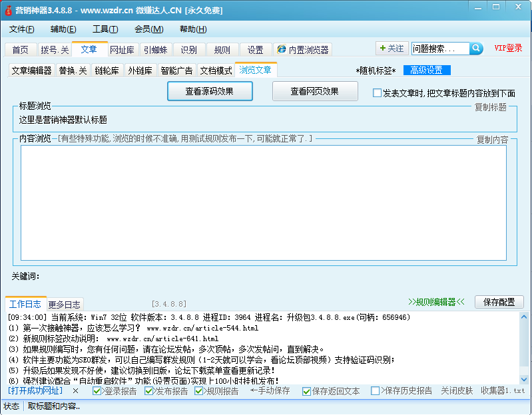Click the 保存配置 button
532x415 pixels.
click(x=499, y=302)
